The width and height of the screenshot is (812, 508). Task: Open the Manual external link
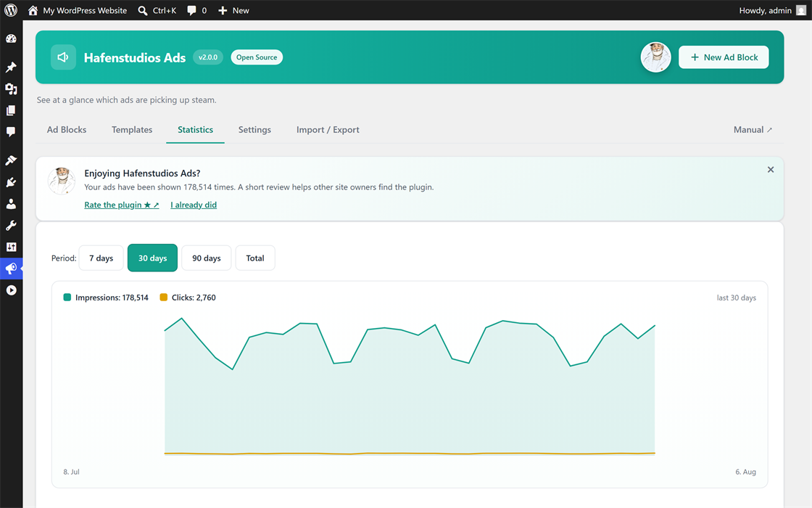[x=753, y=130]
